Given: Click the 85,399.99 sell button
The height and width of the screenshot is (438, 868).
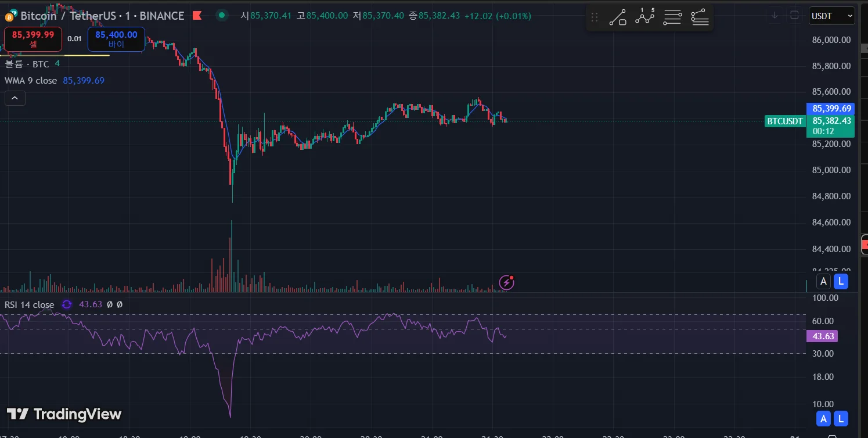Looking at the screenshot, I should coord(33,39).
